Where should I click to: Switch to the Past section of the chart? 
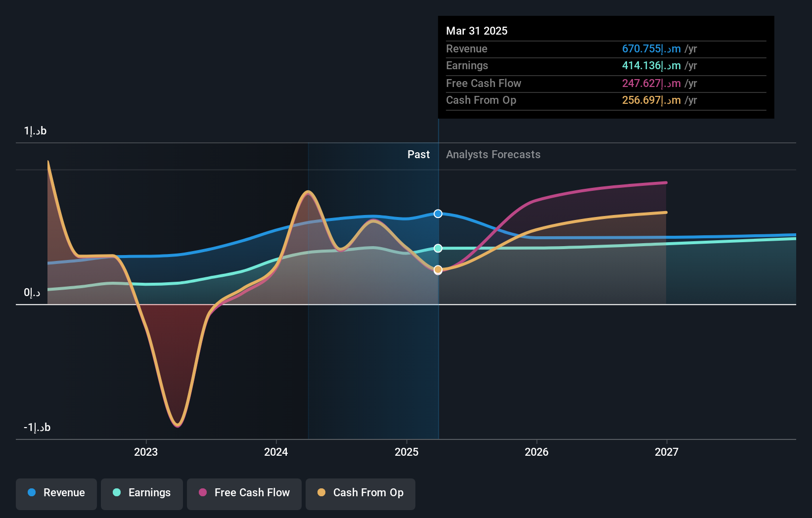click(419, 154)
